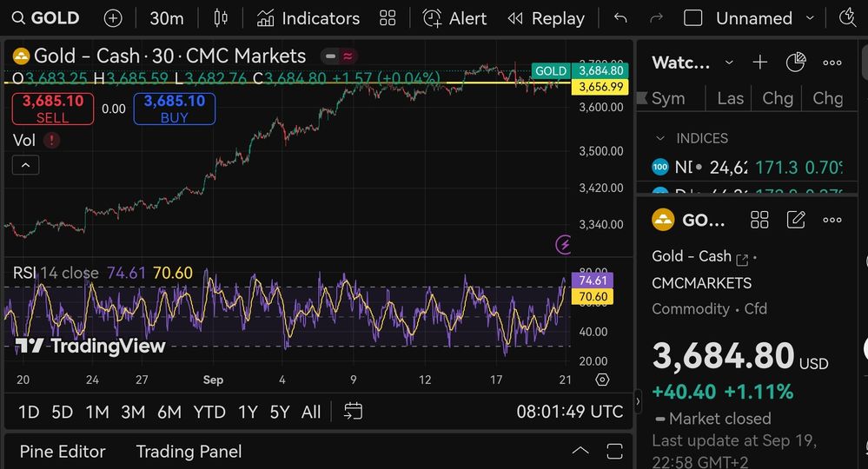The width and height of the screenshot is (868, 469).
Task: Click the Vol indicator warning icon
Action: (x=51, y=140)
